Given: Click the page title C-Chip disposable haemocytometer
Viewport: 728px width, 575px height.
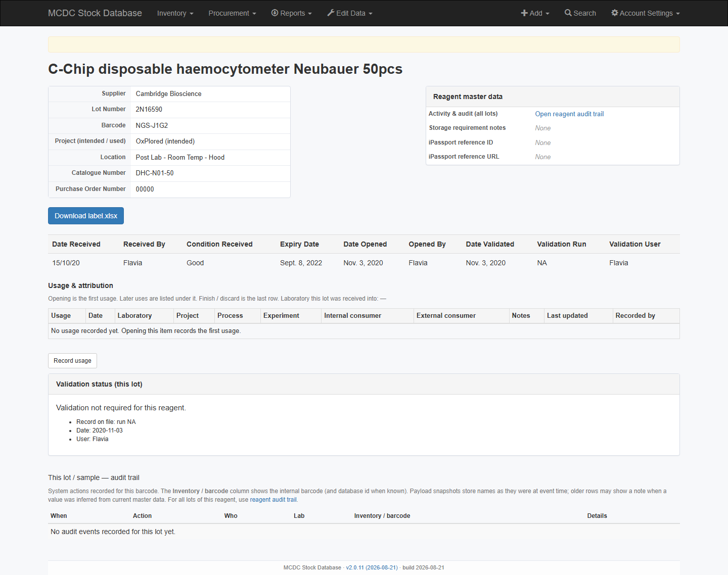Looking at the screenshot, I should 225,69.
